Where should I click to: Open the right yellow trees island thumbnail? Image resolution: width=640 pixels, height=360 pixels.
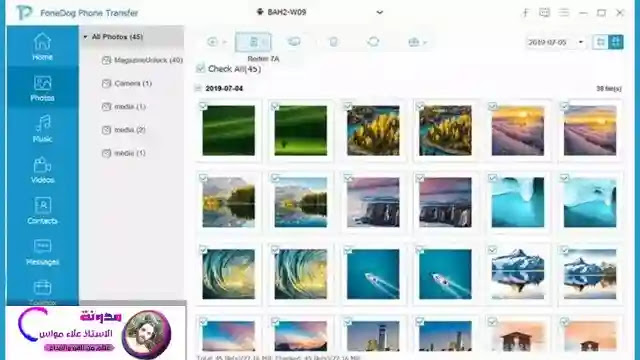tap(445, 130)
